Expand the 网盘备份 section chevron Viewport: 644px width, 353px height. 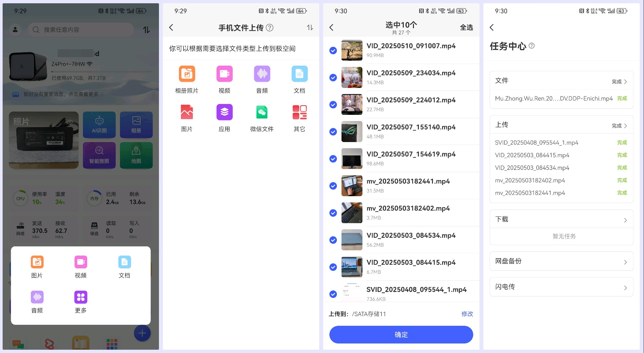(625, 262)
